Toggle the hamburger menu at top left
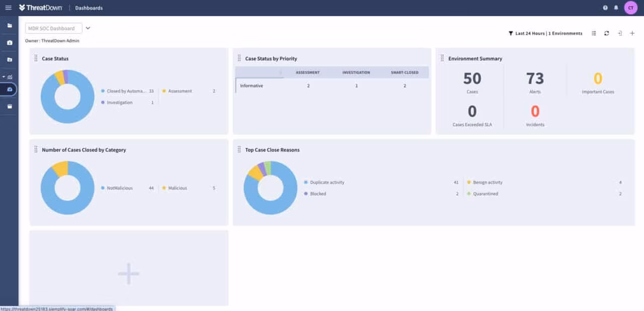This screenshot has height=311, width=644. 9,7
